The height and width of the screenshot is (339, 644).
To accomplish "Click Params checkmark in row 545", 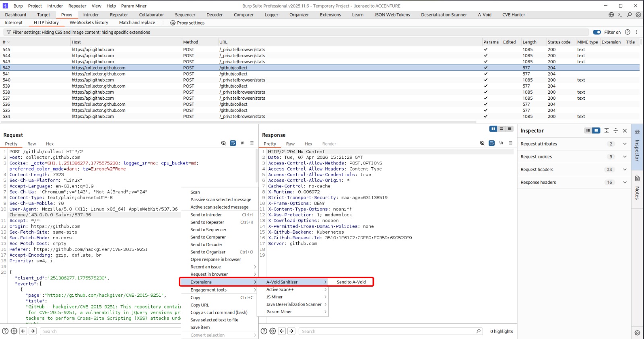I will point(486,49).
